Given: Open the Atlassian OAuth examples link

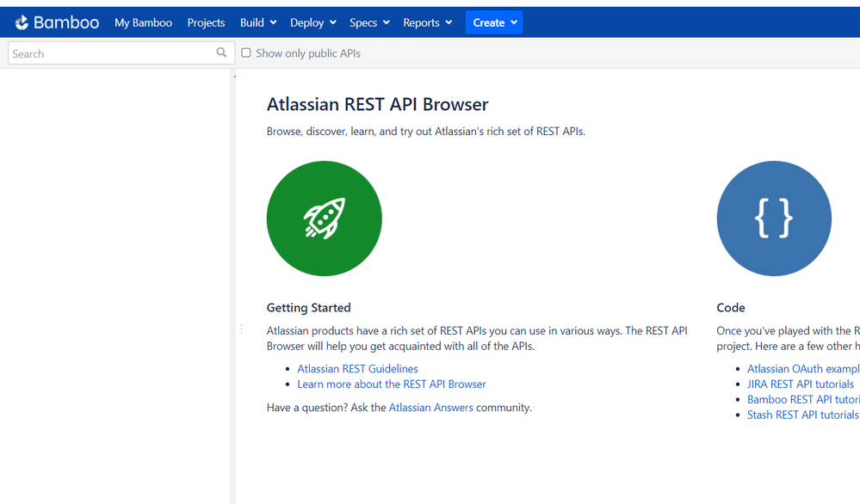Looking at the screenshot, I should point(803,369).
